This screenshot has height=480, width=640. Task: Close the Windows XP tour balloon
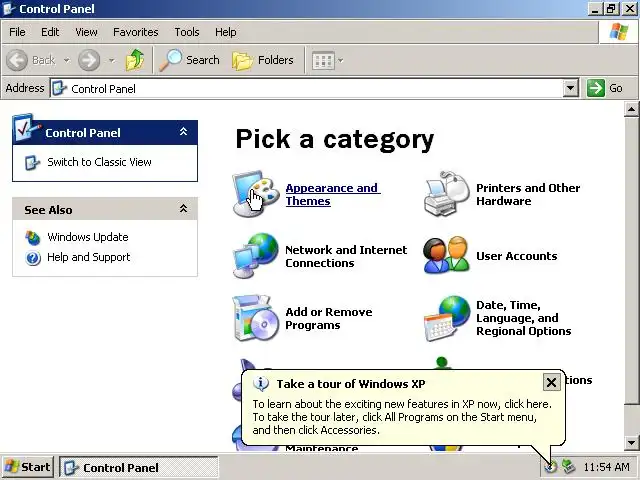click(x=551, y=382)
